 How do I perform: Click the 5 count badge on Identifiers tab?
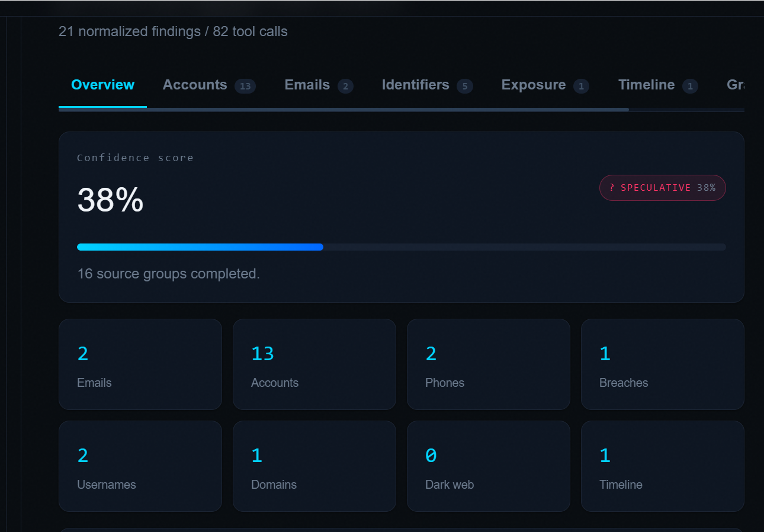pyautogui.click(x=465, y=86)
